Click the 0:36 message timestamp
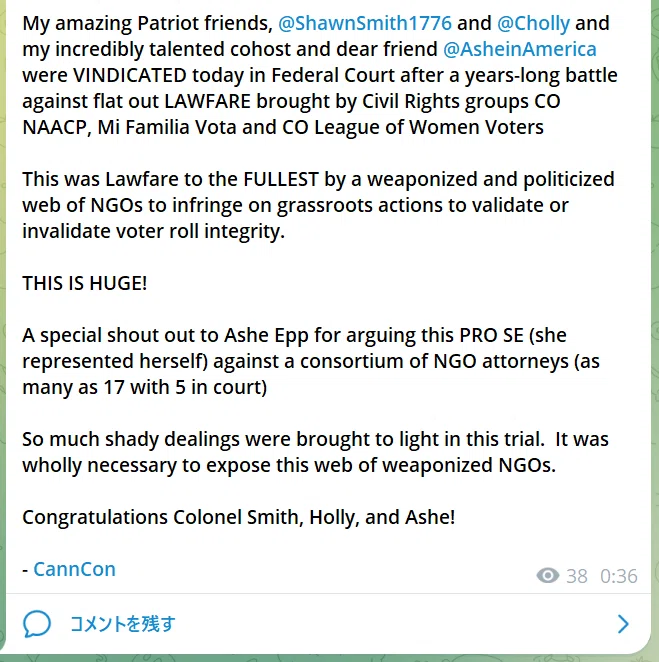This screenshot has width=659, height=662. click(618, 576)
